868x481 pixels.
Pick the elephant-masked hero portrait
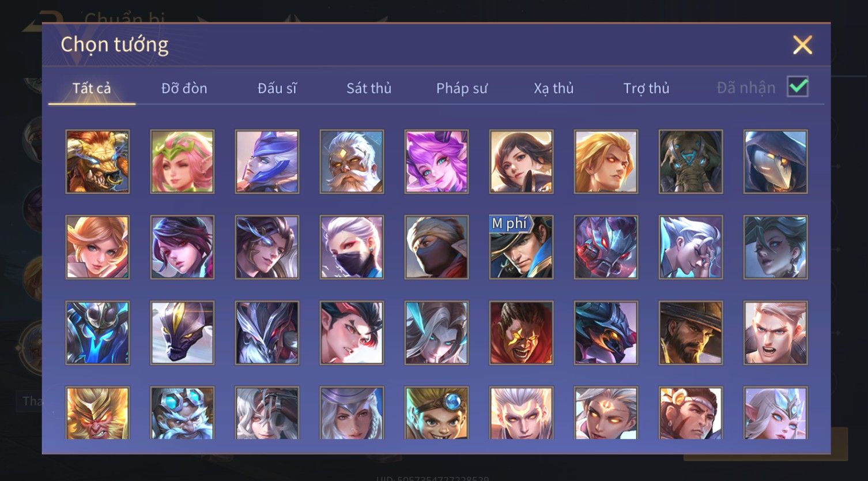[x=690, y=161]
